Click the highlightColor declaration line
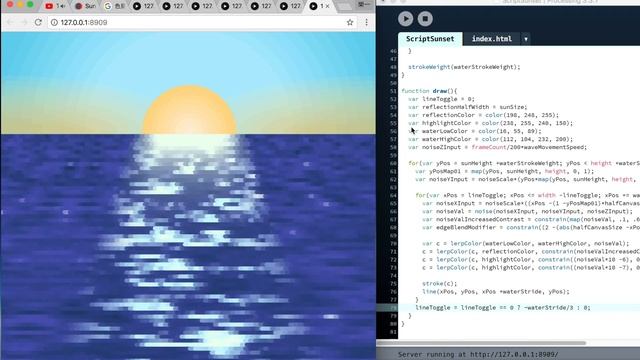The height and width of the screenshot is (360, 640). pos(491,123)
